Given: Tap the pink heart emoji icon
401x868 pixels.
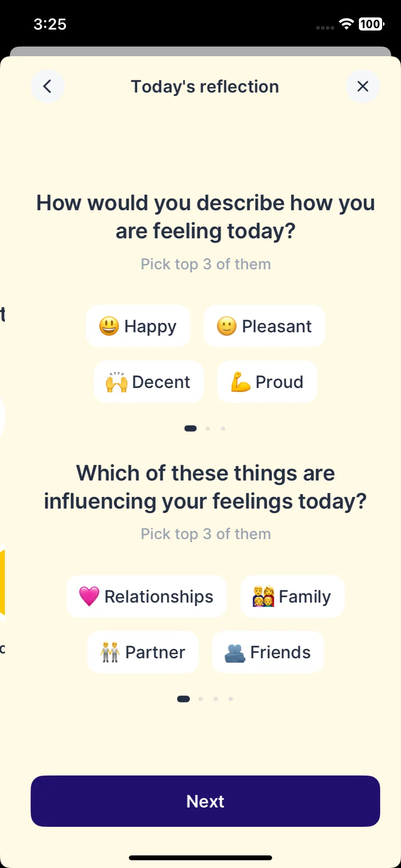Looking at the screenshot, I should [89, 596].
